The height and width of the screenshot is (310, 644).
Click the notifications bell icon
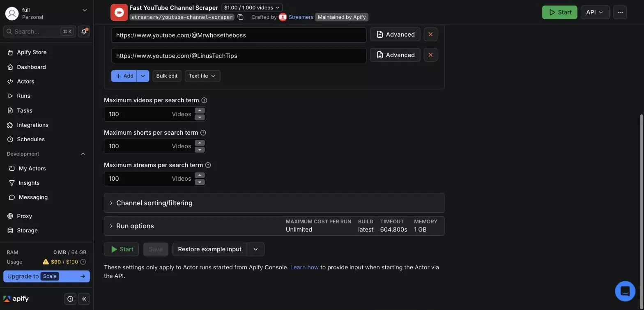pos(84,32)
